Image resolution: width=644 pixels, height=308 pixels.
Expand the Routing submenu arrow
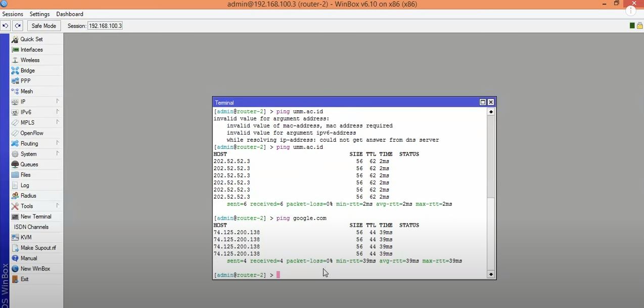click(x=58, y=143)
